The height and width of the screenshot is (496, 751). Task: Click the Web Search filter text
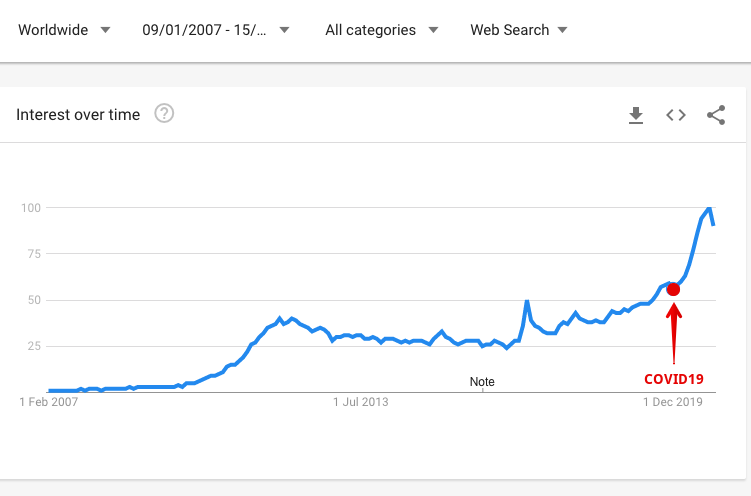click(510, 30)
